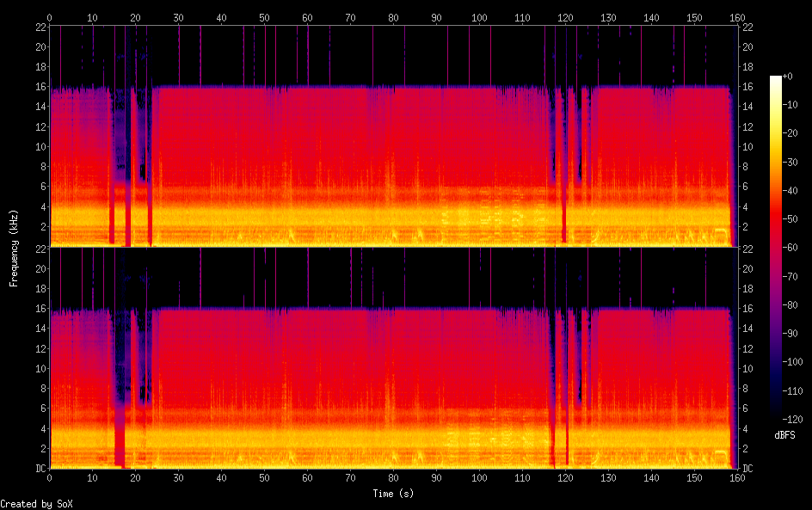
Task: Click the "16" left-axis tick of the upper channel
Action: pyautogui.click(x=40, y=87)
